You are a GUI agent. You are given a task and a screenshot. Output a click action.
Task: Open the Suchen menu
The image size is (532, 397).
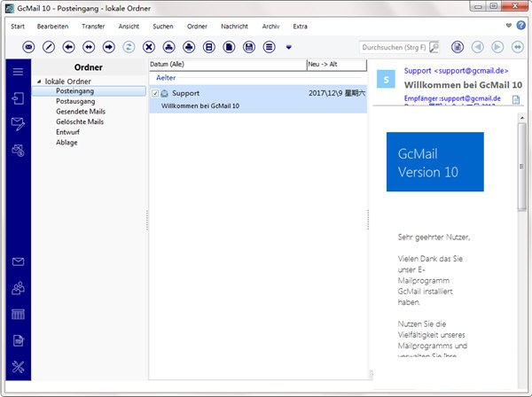(x=163, y=27)
